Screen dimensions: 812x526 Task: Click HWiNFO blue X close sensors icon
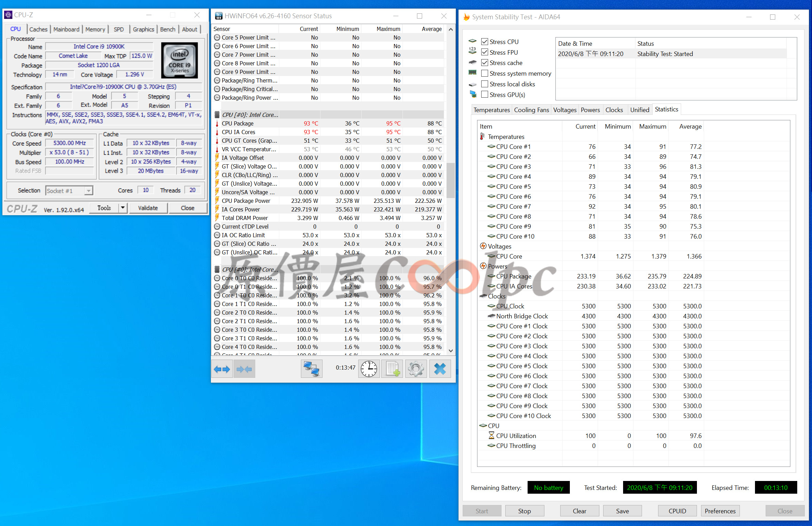(x=440, y=369)
